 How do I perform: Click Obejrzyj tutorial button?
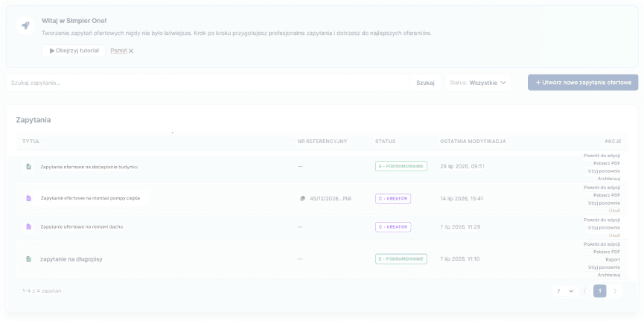(74, 51)
